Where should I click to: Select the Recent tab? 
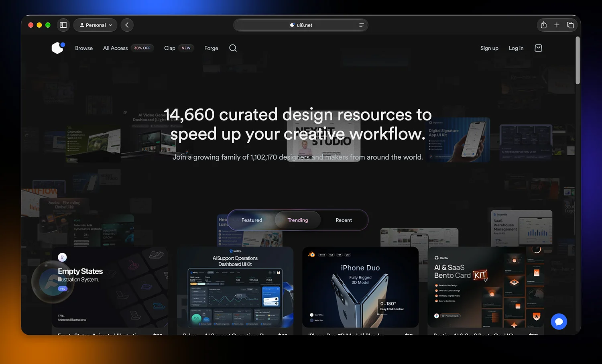[344, 220]
